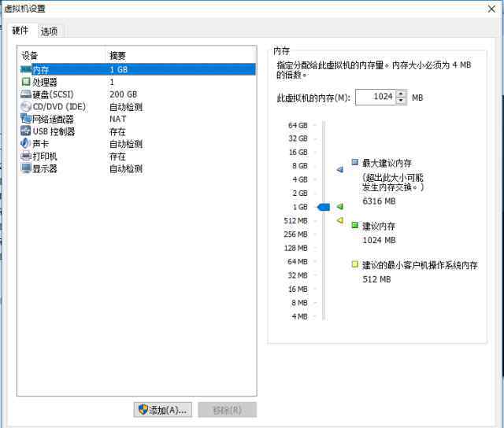Image resolution: width=504 pixels, height=428 pixels.
Task: Click the 6316 MB maximum memory value
Action: [379, 201]
